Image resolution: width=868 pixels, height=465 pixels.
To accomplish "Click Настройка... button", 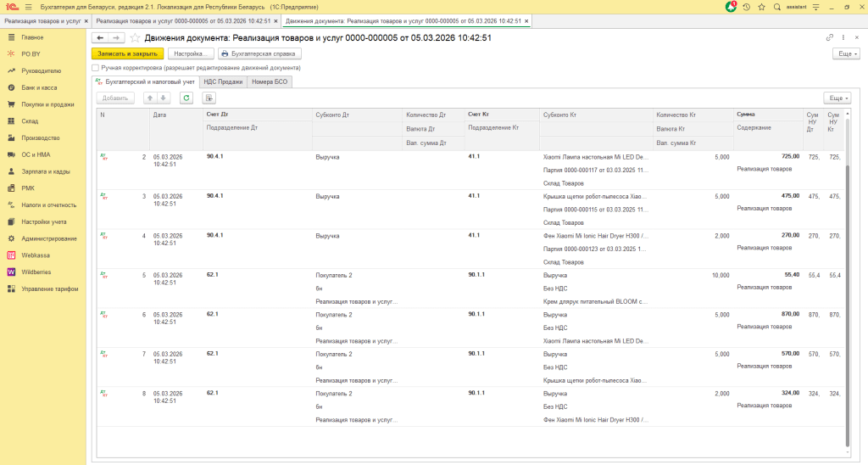I will [x=191, y=53].
